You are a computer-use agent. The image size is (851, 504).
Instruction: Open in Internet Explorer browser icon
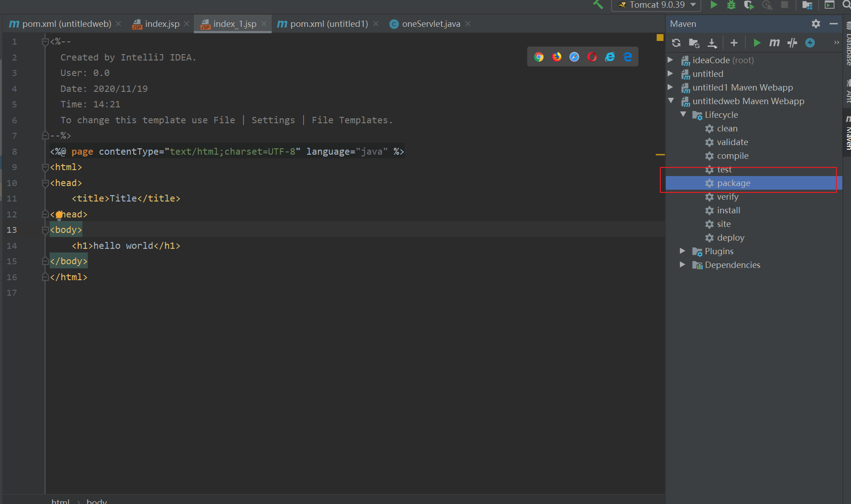[610, 57]
